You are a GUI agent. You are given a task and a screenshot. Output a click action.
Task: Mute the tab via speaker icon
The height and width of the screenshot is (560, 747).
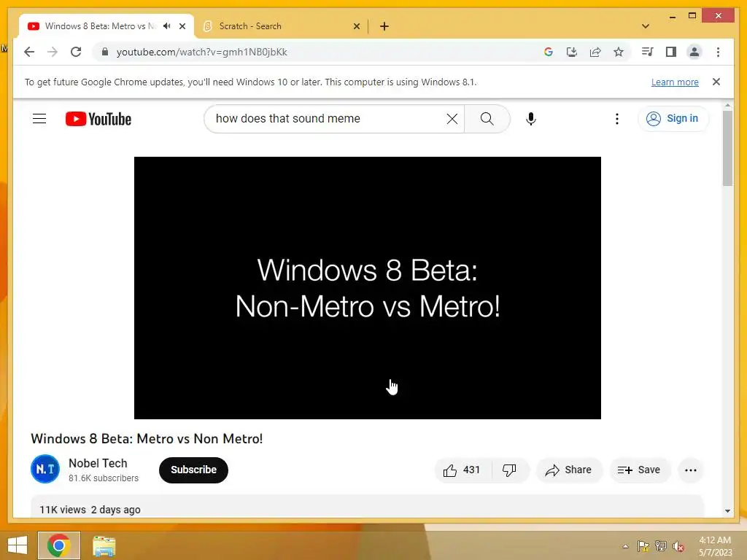point(167,26)
